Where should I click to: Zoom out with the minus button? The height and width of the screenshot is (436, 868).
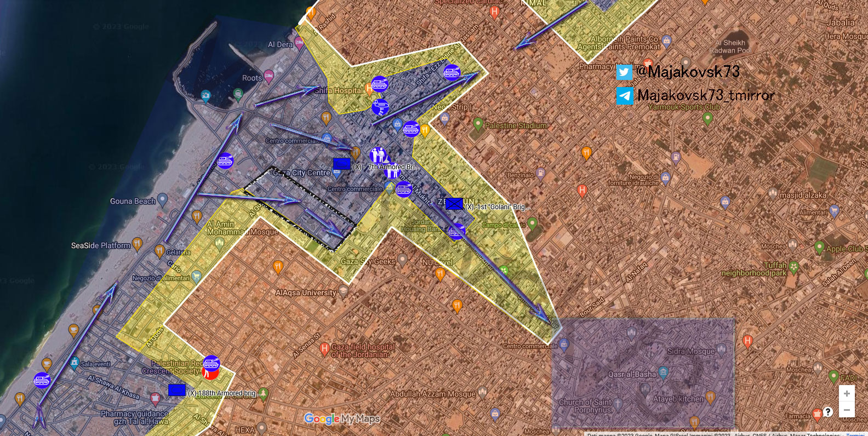click(847, 410)
